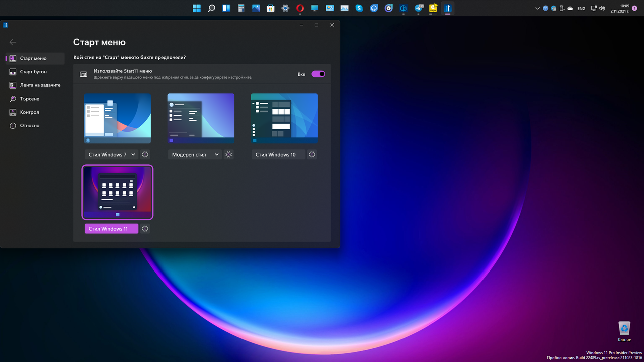Go to the Търсене section
644x362 pixels.
[x=35, y=99]
